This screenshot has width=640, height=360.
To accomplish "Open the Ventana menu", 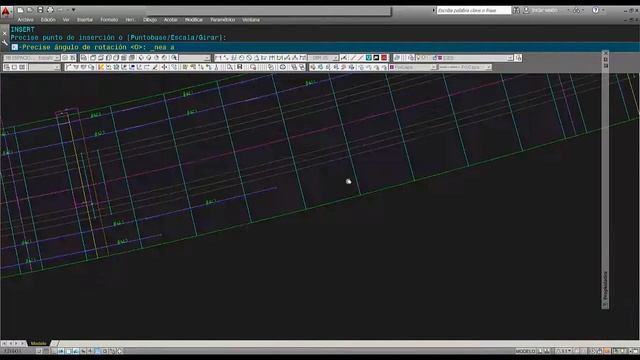I will pyautogui.click(x=251, y=20).
